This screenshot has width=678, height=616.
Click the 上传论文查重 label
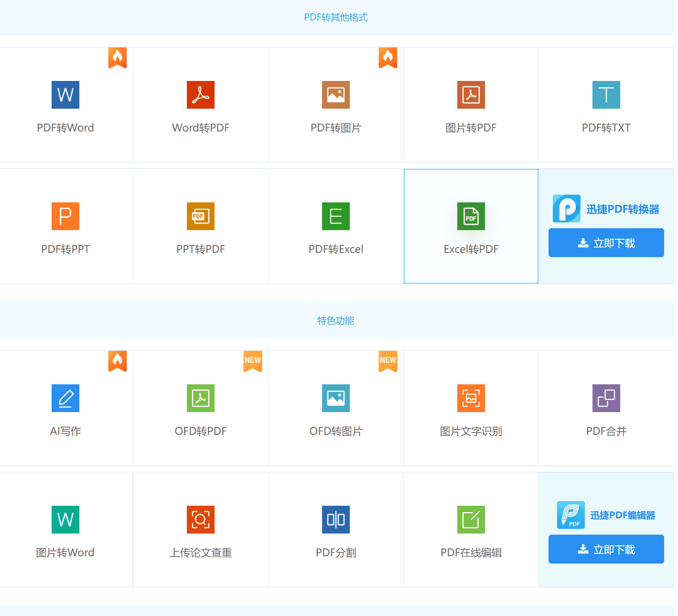201,552
